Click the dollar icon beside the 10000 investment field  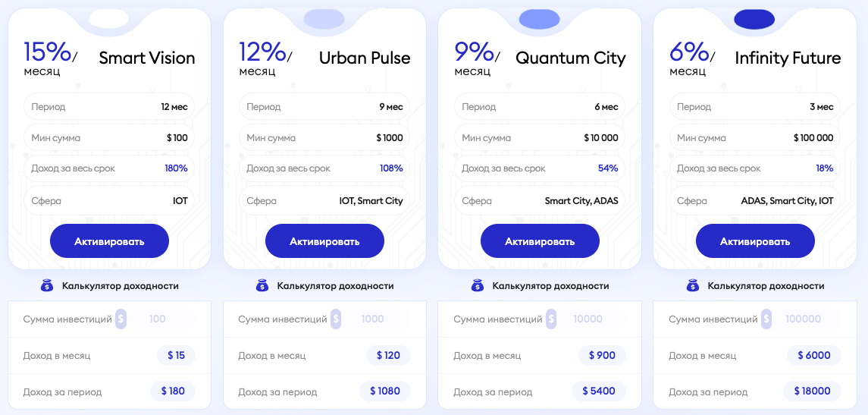(x=551, y=319)
